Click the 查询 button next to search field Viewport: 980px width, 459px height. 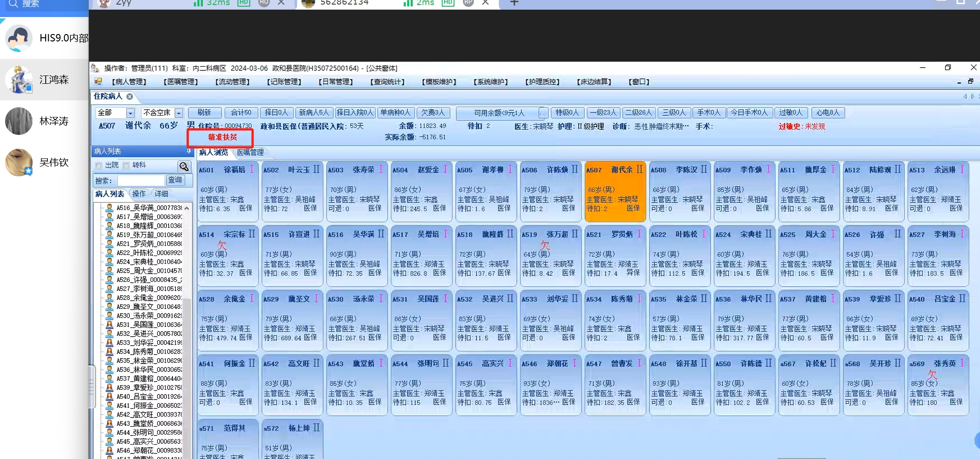[175, 180]
